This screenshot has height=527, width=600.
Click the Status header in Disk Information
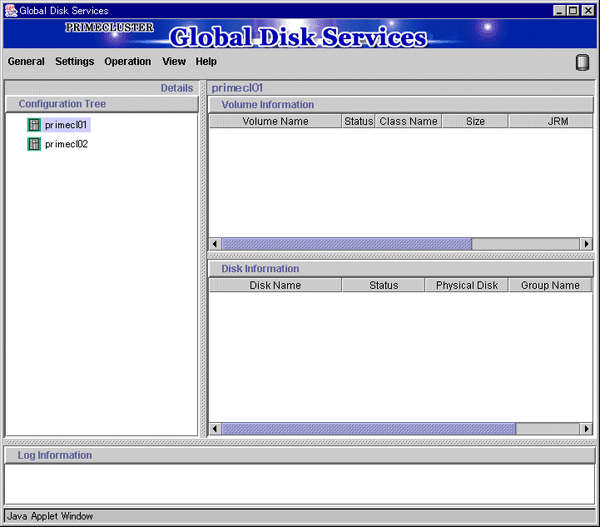[383, 285]
